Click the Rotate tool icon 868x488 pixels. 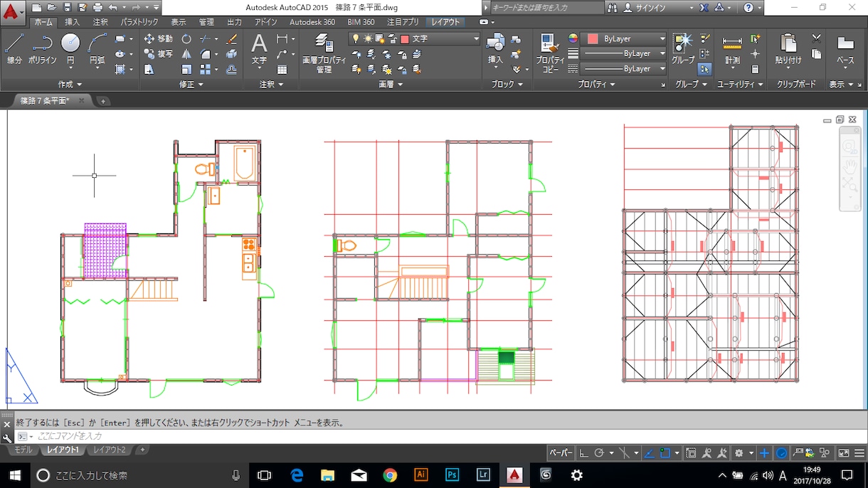(186, 38)
